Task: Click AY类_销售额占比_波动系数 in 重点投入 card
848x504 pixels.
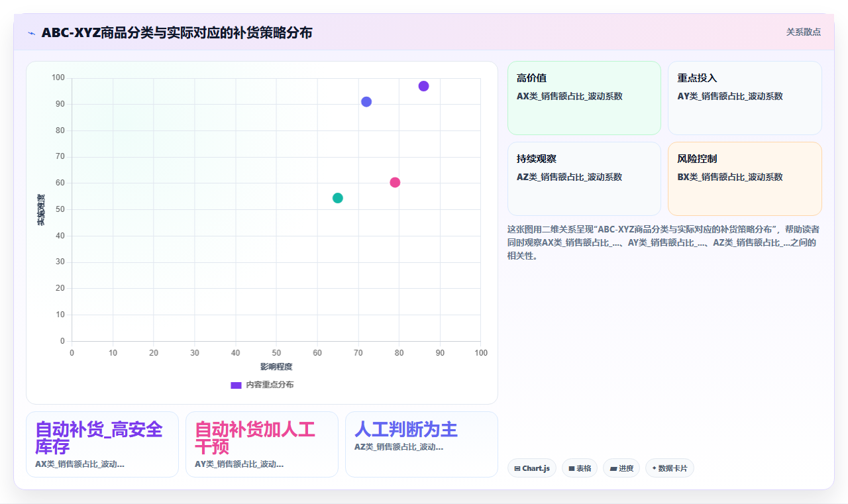Action: click(730, 96)
